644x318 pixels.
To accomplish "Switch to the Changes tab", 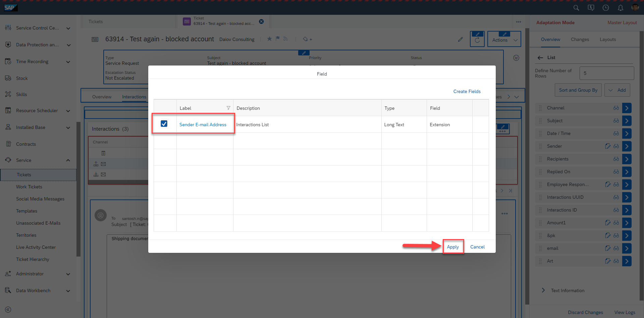I will tap(580, 39).
